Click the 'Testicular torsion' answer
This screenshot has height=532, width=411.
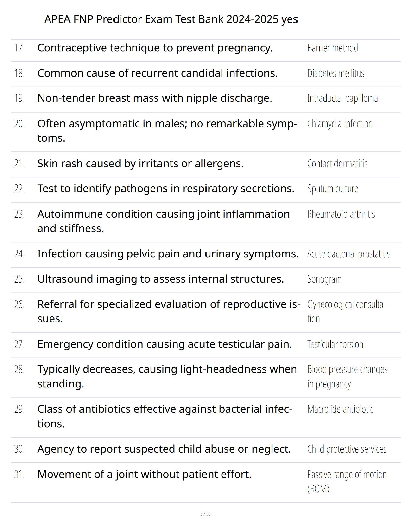point(335,344)
